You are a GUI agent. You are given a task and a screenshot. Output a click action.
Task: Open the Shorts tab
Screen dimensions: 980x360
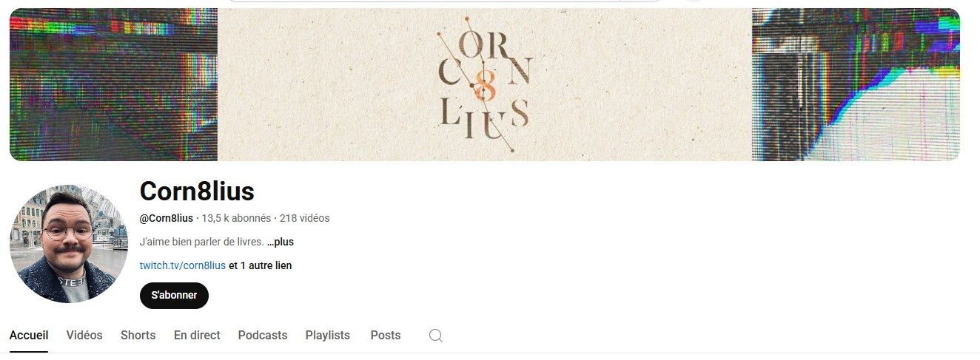click(x=138, y=335)
